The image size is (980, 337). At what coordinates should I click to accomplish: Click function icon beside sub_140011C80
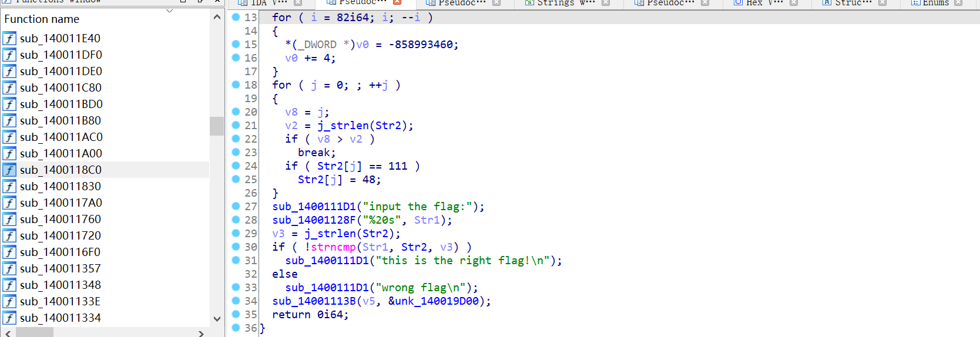click(x=9, y=88)
